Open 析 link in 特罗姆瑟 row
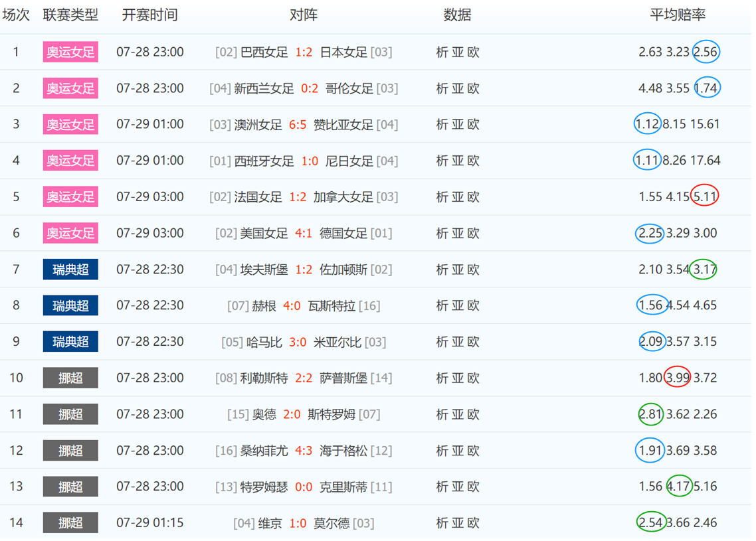The width and height of the screenshot is (756, 541). coord(442,487)
